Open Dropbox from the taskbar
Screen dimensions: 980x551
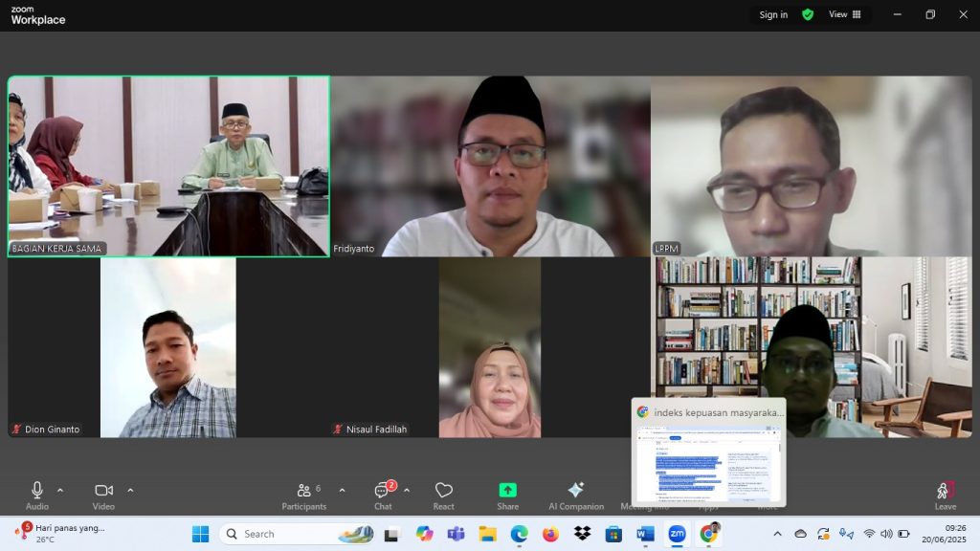582,534
